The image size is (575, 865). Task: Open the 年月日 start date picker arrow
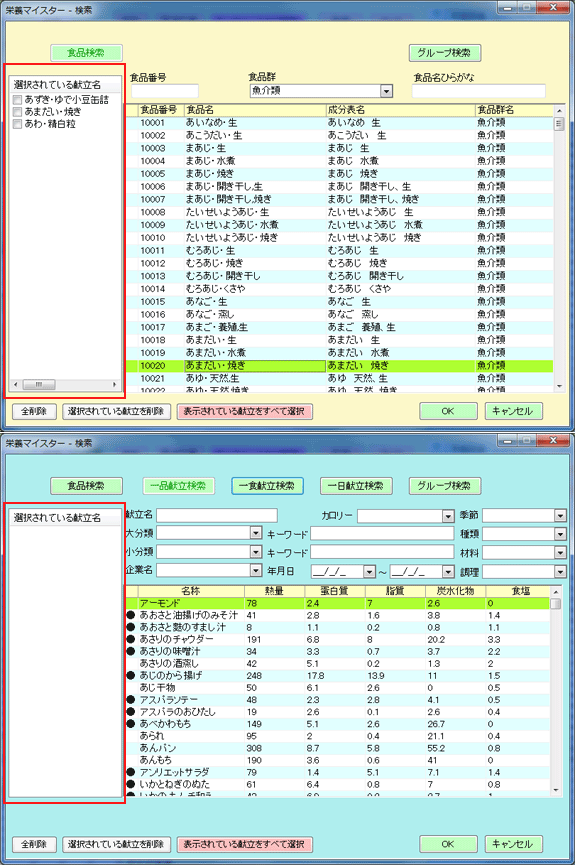point(369,572)
